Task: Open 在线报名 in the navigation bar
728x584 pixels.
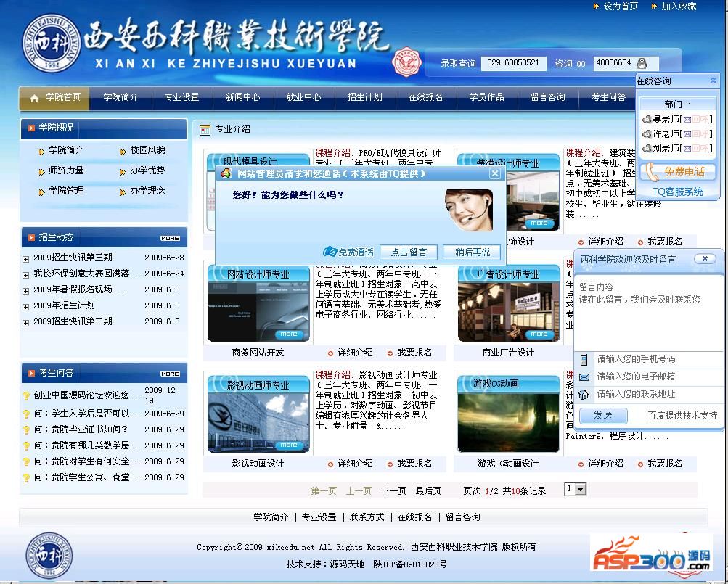Action: [425, 97]
